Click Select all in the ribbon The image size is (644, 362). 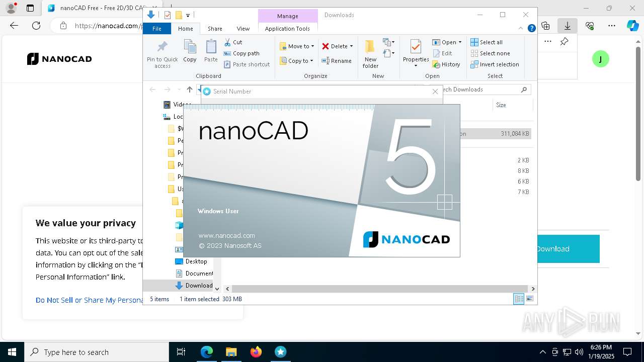coord(487,42)
